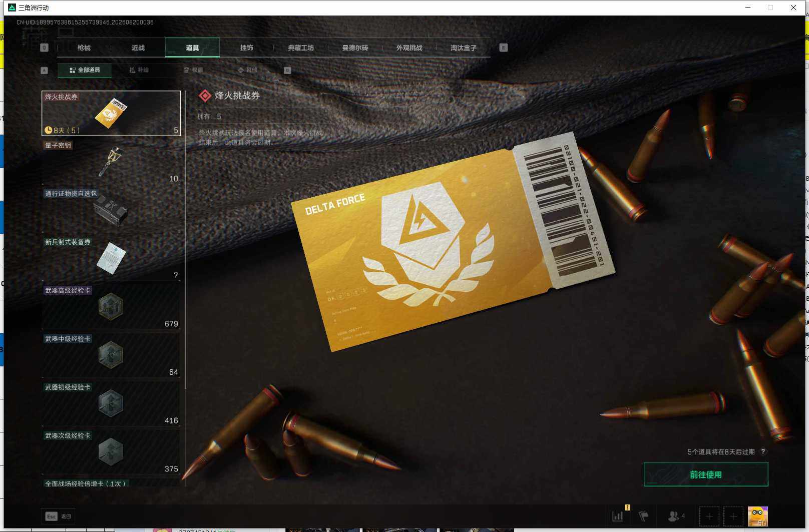
Task: Filter items by the 补给 sub-tab
Action: (x=139, y=70)
